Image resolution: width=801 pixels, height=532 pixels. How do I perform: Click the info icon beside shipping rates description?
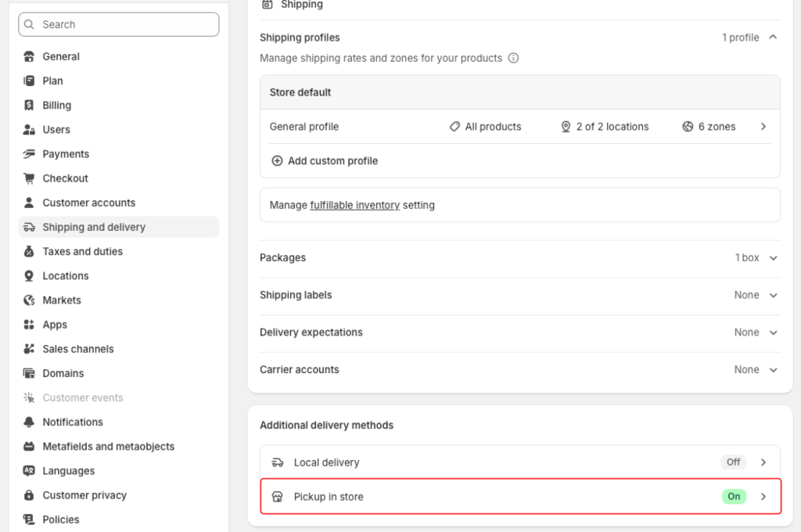coord(513,58)
